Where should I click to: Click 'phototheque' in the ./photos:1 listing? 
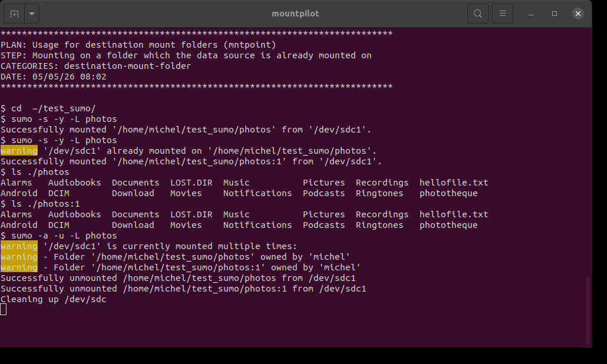448,225
